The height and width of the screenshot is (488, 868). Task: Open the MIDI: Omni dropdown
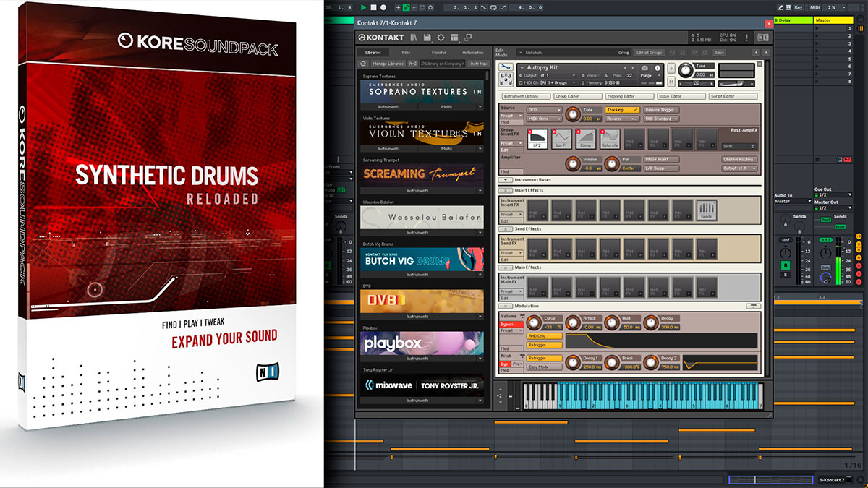tap(544, 119)
